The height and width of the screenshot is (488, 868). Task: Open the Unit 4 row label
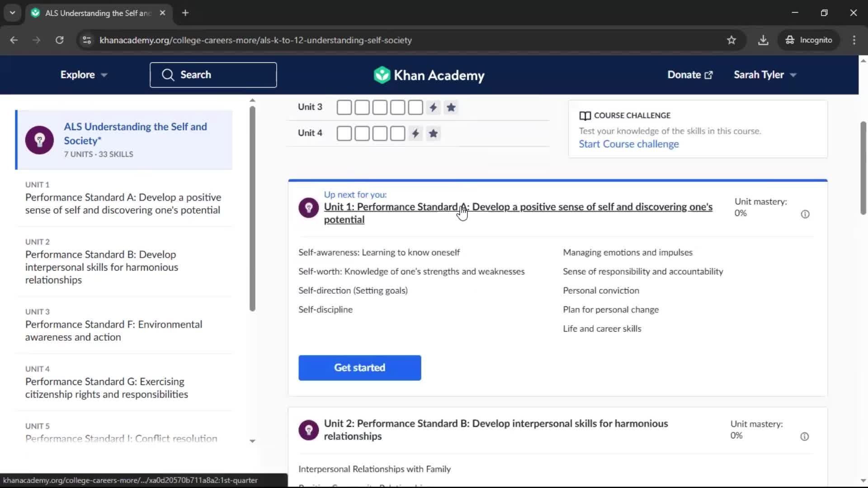pyautogui.click(x=310, y=133)
